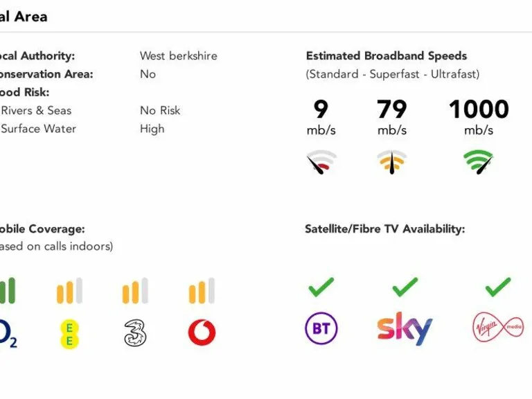532x399 pixels.
Task: Click the green checkmark above Sky
Action: tap(405, 286)
